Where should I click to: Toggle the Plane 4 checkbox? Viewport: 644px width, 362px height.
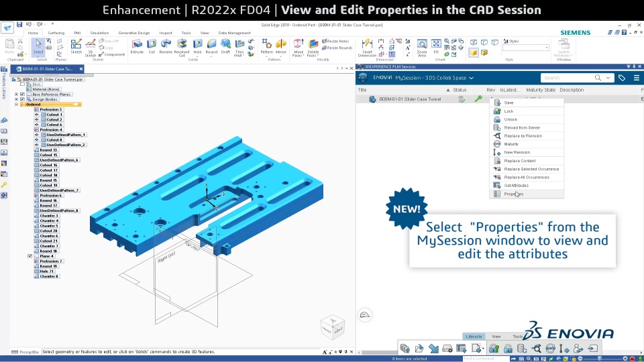(30, 256)
